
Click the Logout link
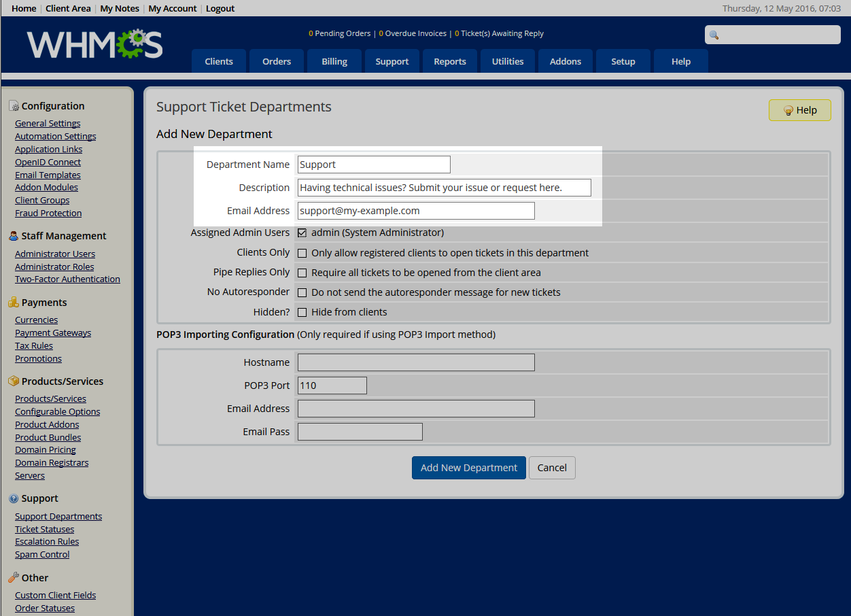click(220, 9)
